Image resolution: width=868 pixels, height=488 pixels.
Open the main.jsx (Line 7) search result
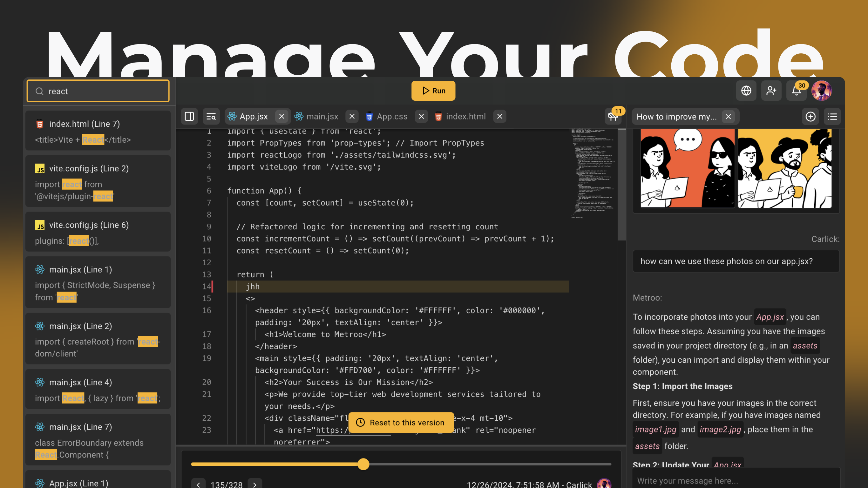pos(98,440)
